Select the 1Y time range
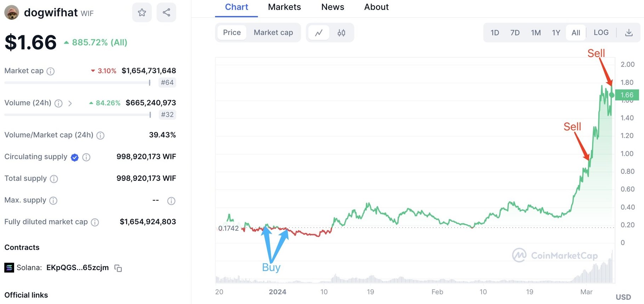The height and width of the screenshot is (304, 644). pos(556,33)
